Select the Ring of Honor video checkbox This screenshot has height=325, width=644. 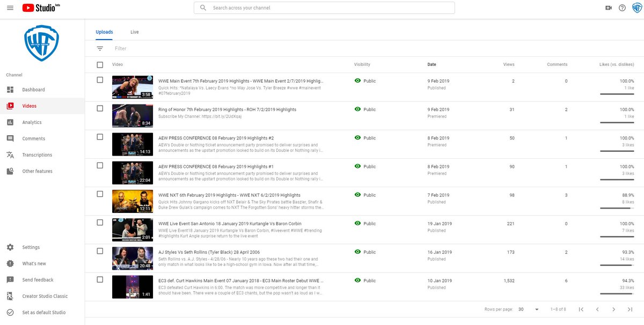100,108
